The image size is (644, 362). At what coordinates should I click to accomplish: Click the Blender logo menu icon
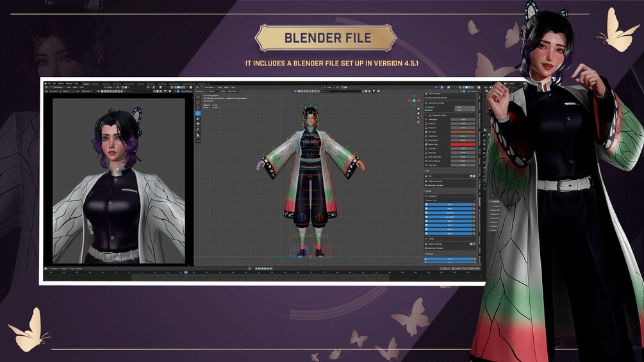45,83
